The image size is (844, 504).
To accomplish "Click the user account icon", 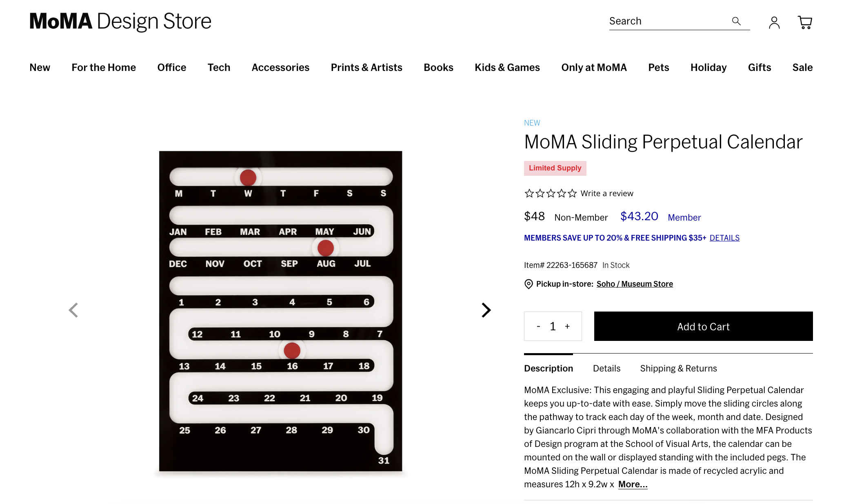I will (x=774, y=22).
